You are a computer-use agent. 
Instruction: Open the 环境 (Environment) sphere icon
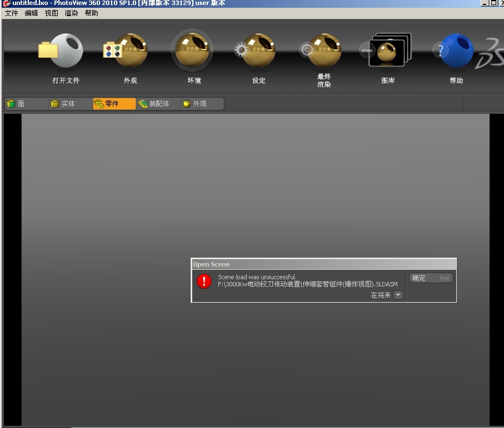pos(192,51)
